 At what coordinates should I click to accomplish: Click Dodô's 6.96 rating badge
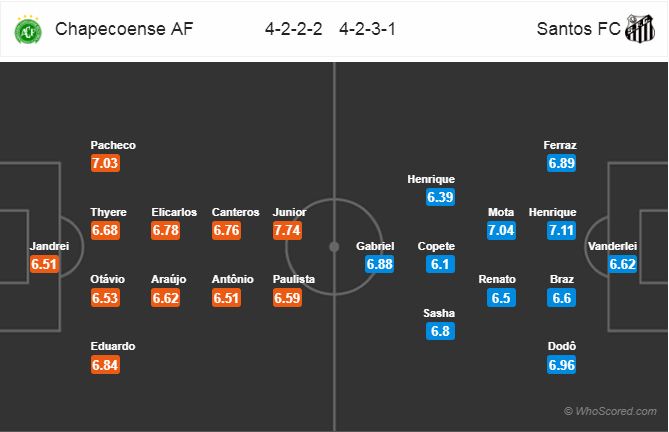click(561, 365)
